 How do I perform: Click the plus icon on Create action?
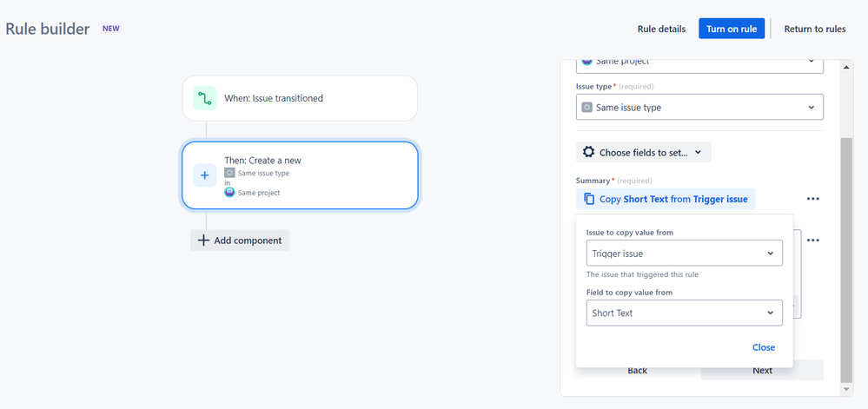(204, 175)
